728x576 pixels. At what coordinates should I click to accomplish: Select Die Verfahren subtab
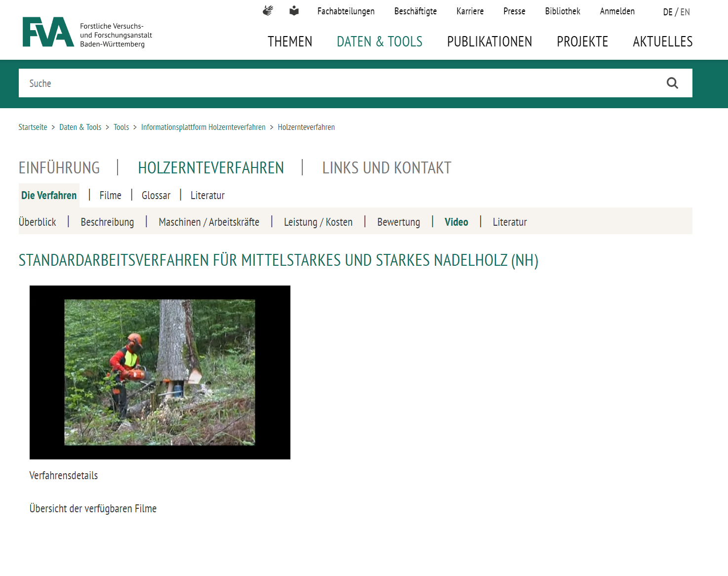pos(49,195)
